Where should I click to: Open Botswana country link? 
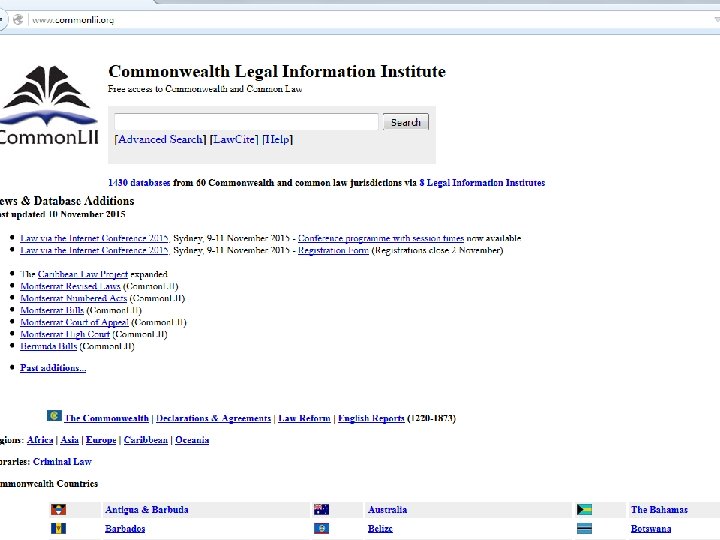coord(651,529)
